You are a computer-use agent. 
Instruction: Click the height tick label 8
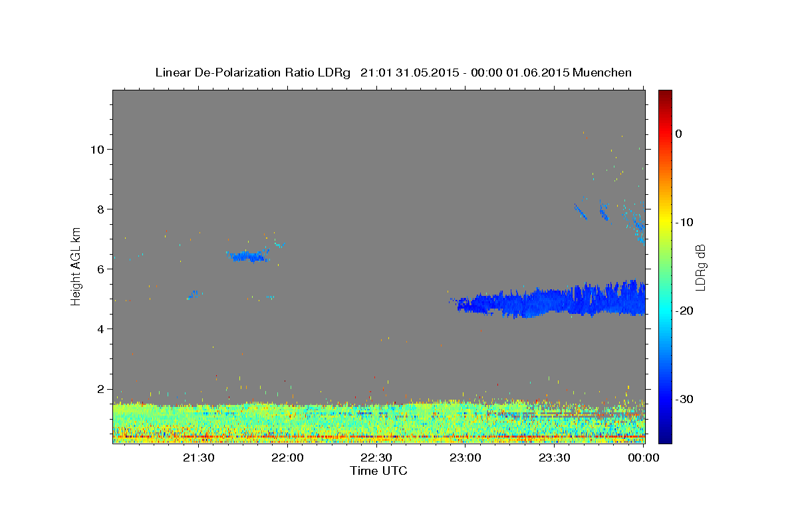point(101,209)
